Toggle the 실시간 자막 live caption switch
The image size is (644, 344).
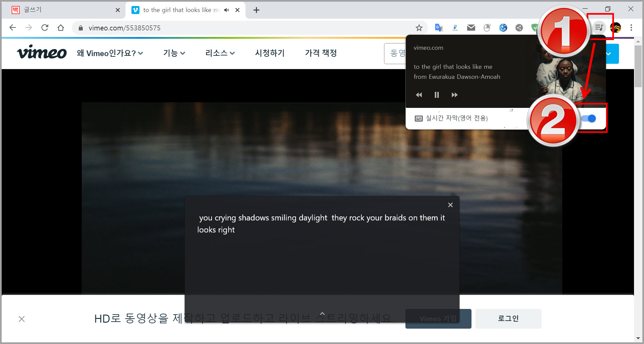click(589, 118)
